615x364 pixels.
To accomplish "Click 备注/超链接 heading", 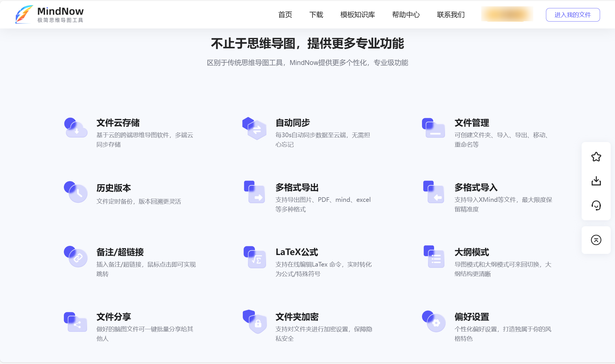I will coord(120,252).
